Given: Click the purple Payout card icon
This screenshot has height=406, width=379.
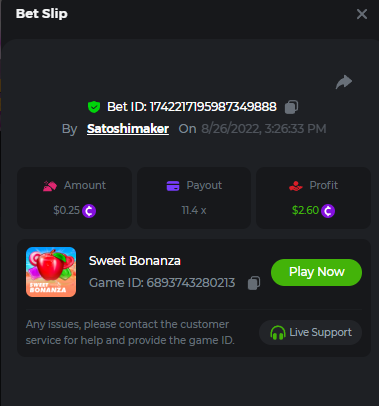Looking at the screenshot, I should point(173,186).
